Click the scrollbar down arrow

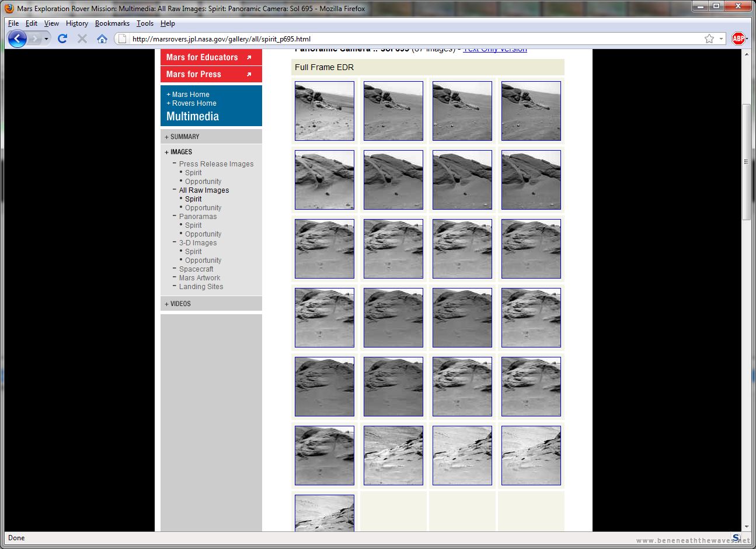[746, 527]
